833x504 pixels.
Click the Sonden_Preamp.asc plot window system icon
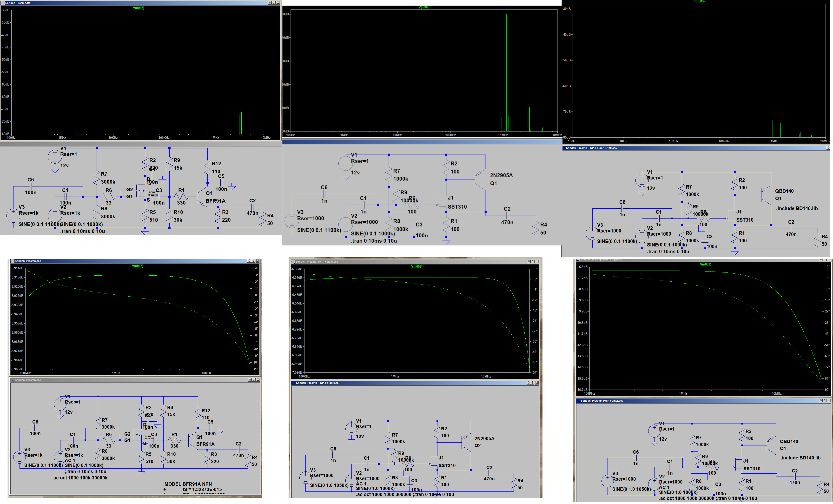point(13,261)
